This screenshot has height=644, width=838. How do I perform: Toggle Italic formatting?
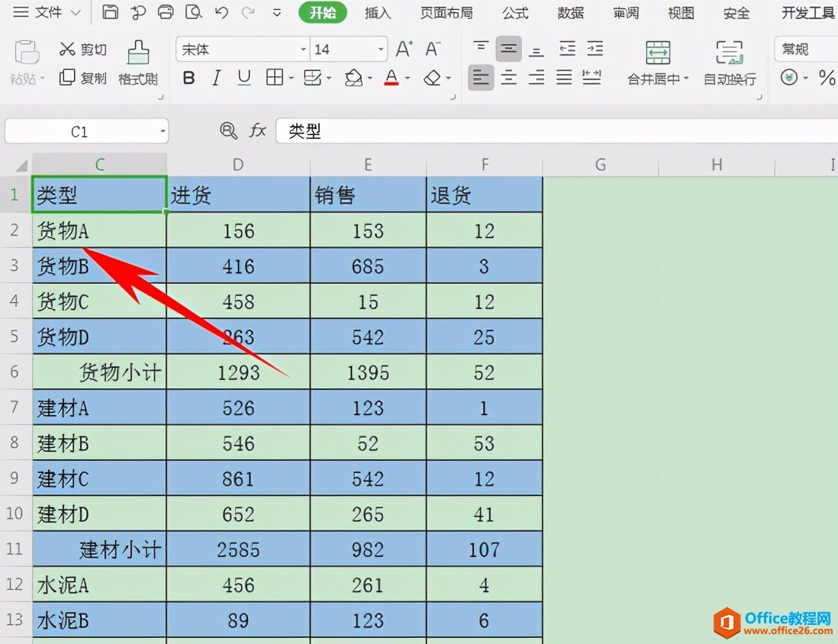217,78
